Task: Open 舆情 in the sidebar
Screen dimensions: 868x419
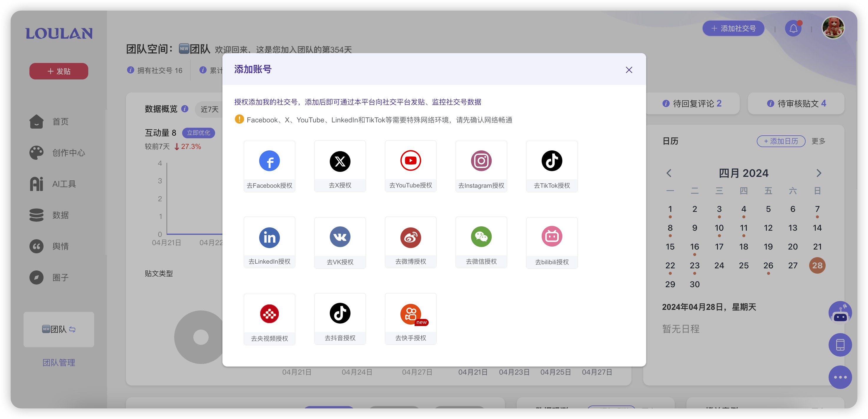Action: [49, 246]
